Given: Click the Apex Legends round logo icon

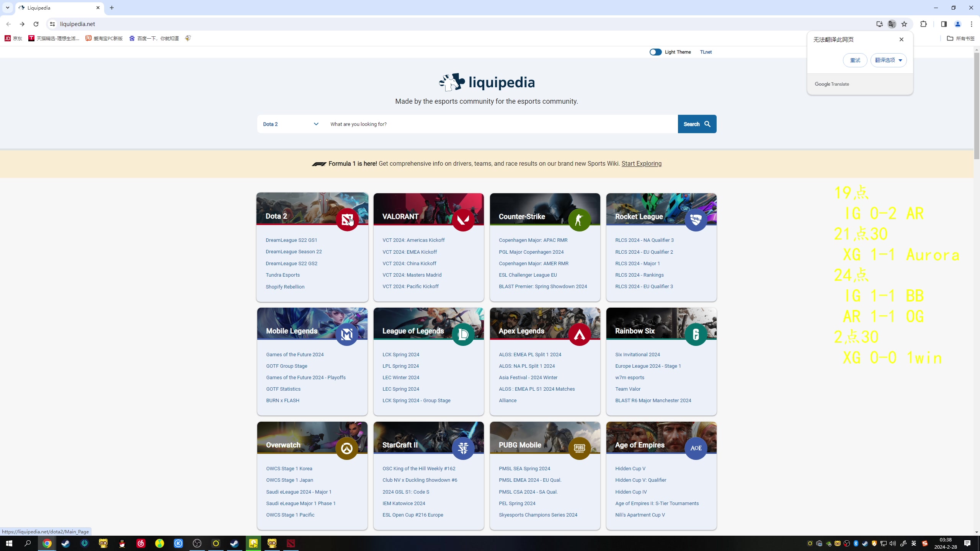Looking at the screenshot, I should click(x=580, y=334).
